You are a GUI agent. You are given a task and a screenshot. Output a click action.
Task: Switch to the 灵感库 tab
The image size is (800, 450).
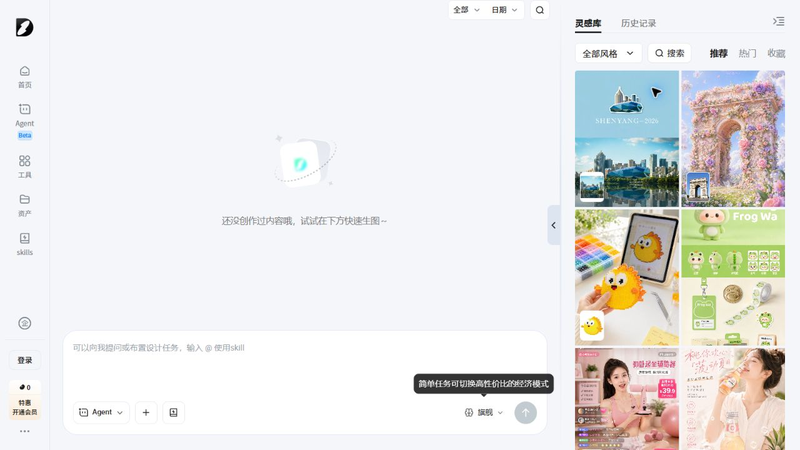tap(588, 23)
